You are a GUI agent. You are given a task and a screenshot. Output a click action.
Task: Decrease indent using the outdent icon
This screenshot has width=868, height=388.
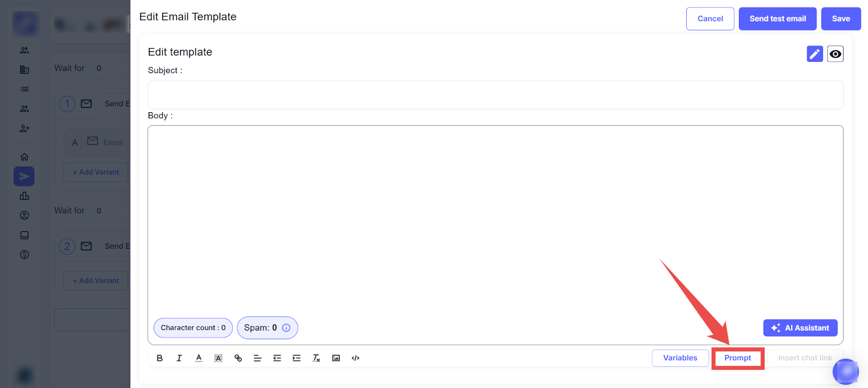click(277, 358)
